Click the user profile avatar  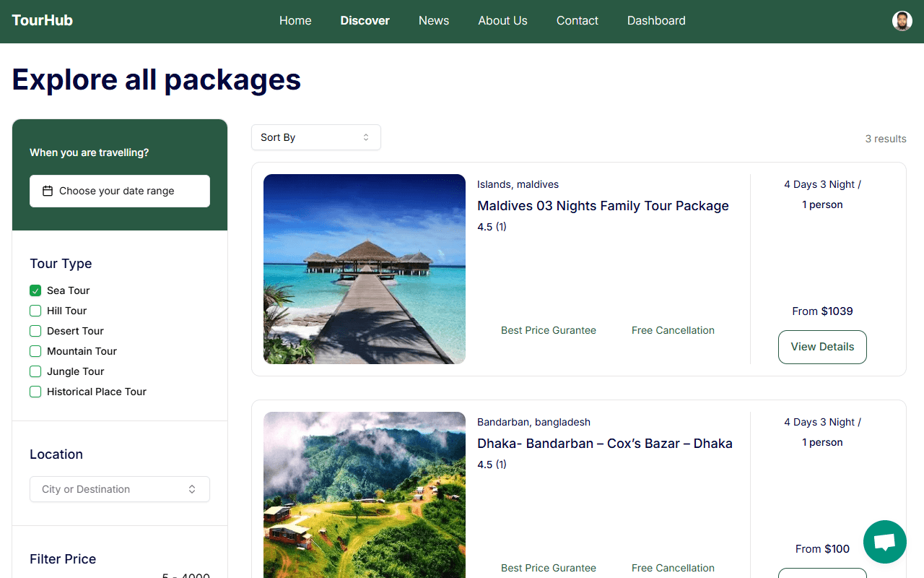902,21
